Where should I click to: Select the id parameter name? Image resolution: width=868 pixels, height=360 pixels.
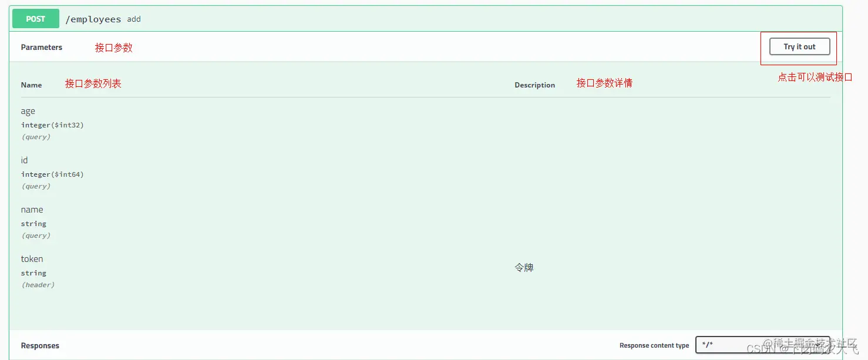click(x=24, y=160)
